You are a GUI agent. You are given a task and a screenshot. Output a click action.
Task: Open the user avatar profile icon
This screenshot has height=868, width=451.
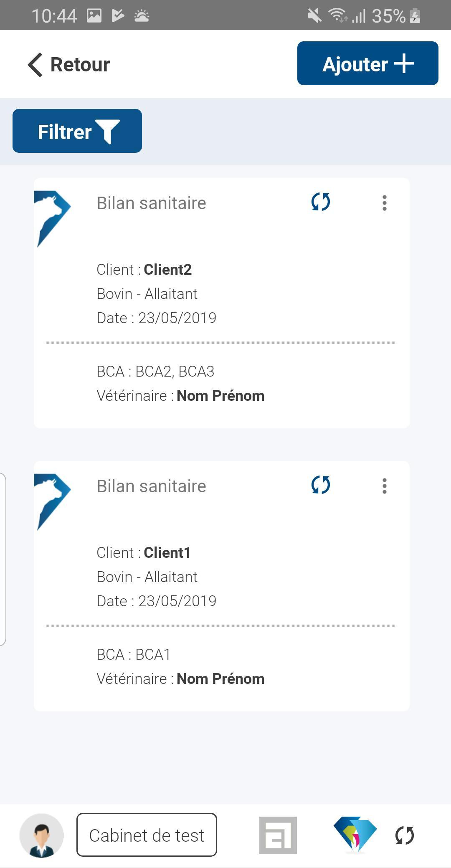pos(41,835)
